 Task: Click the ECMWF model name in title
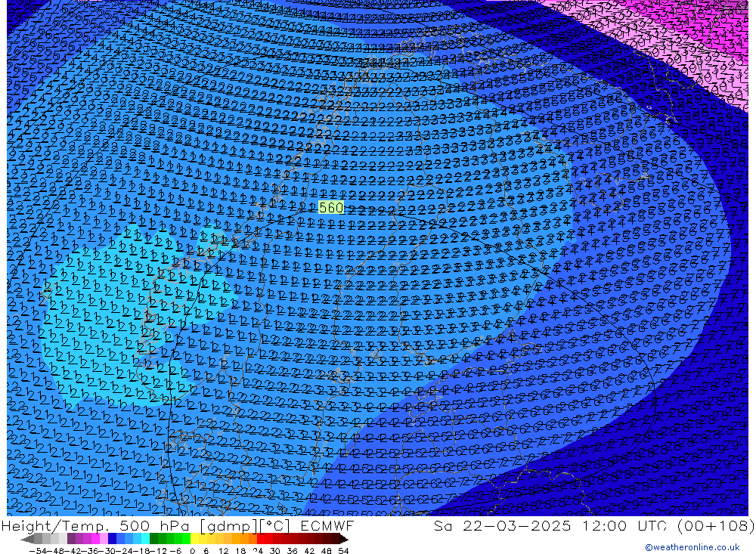click(x=327, y=525)
